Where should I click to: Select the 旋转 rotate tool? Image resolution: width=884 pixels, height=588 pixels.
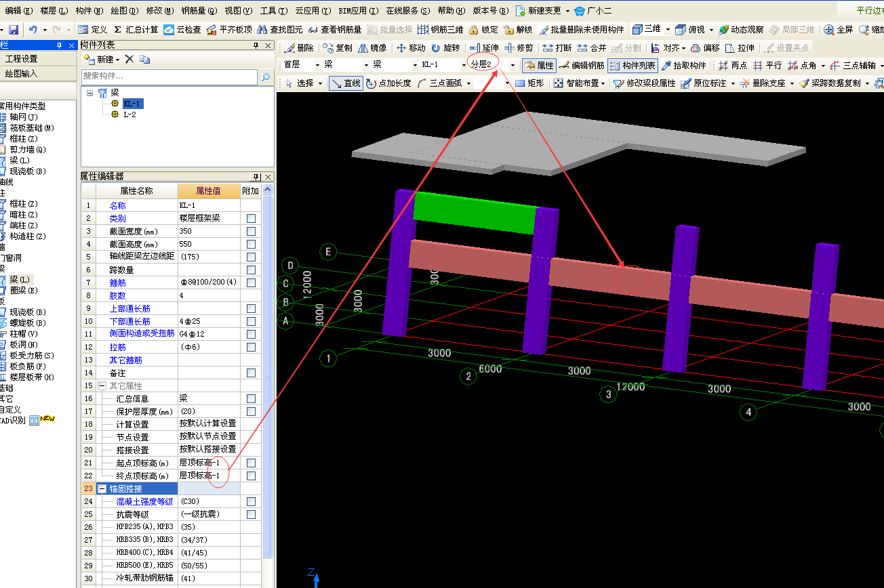[445, 48]
